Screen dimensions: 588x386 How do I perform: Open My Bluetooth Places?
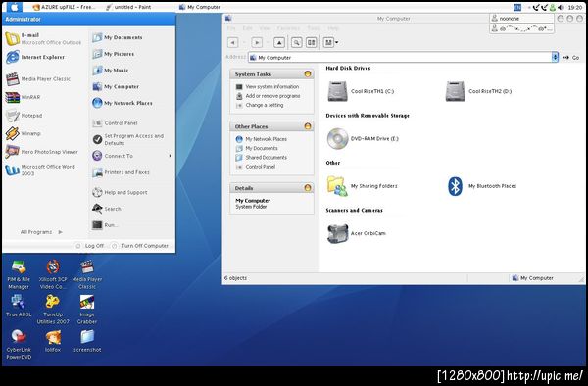tap(481, 186)
